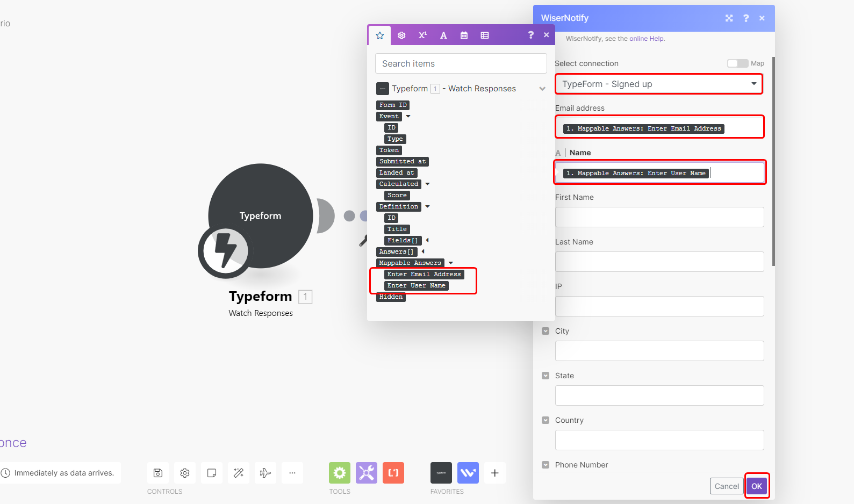Viewport: 854px width, 504px height.
Task: Toggle the Phone Number checkbox
Action: click(x=546, y=465)
